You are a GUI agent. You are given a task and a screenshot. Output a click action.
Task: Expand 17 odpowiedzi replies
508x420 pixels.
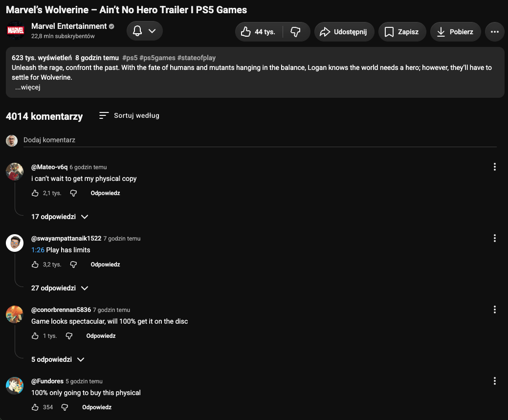[60, 217]
